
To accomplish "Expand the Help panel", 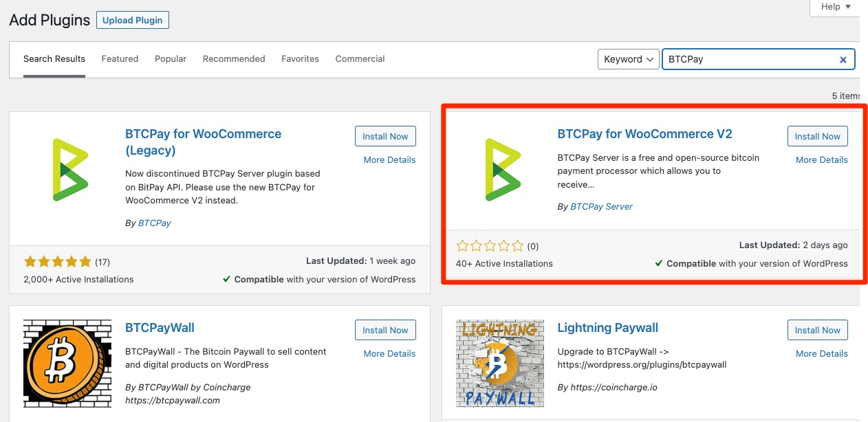I will pyautogui.click(x=835, y=7).
